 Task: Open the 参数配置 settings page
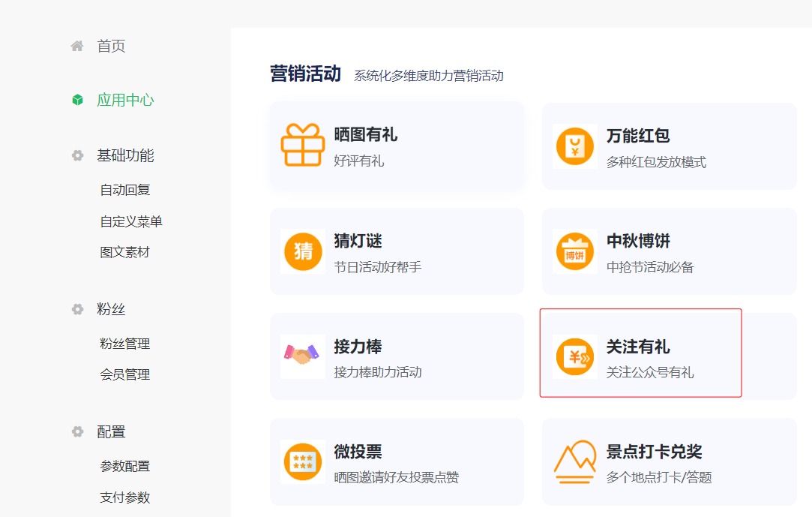124,466
